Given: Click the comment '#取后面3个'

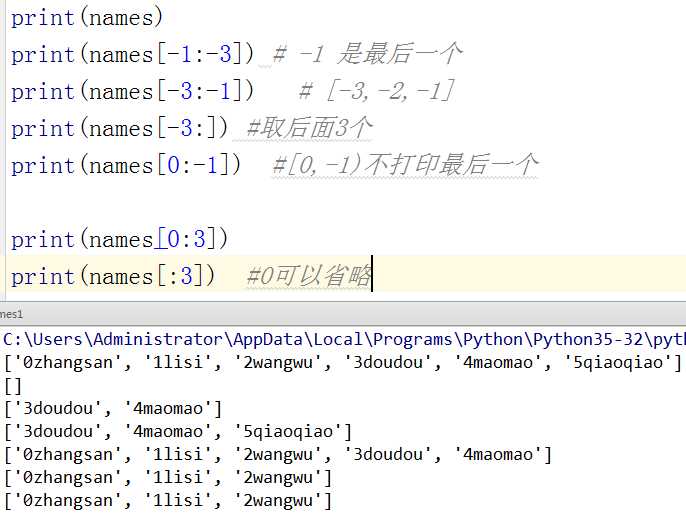Looking at the screenshot, I should 309,128.
